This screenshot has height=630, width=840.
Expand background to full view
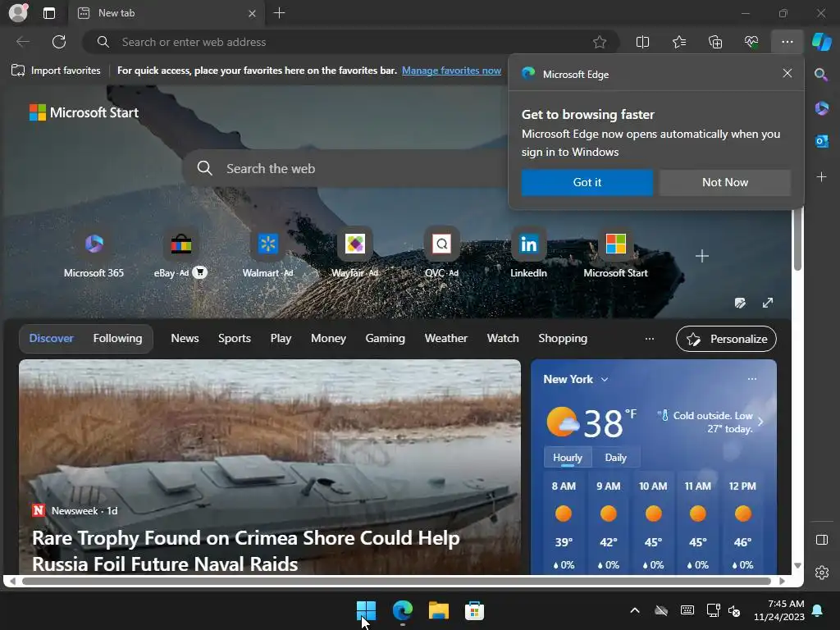pyautogui.click(x=768, y=304)
